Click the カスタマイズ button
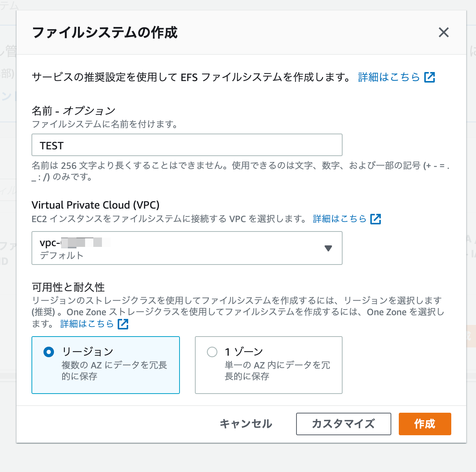Image resolution: width=476 pixels, height=472 pixels. coord(343,424)
